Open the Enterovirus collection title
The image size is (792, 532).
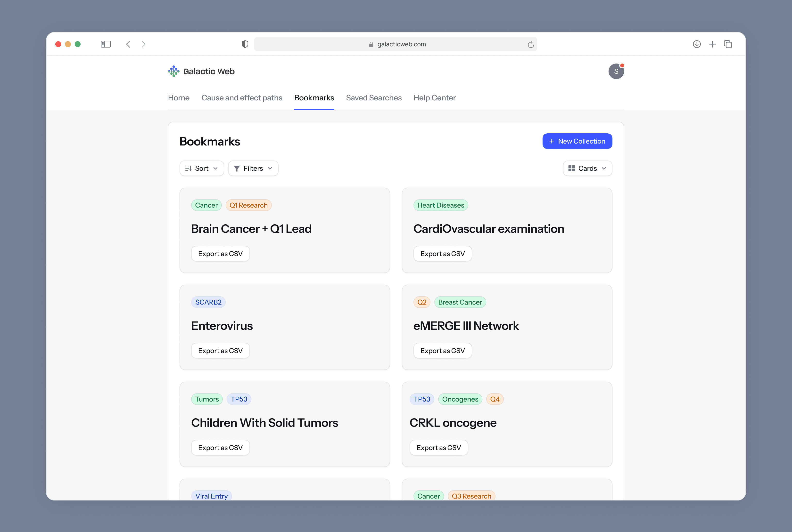click(222, 326)
